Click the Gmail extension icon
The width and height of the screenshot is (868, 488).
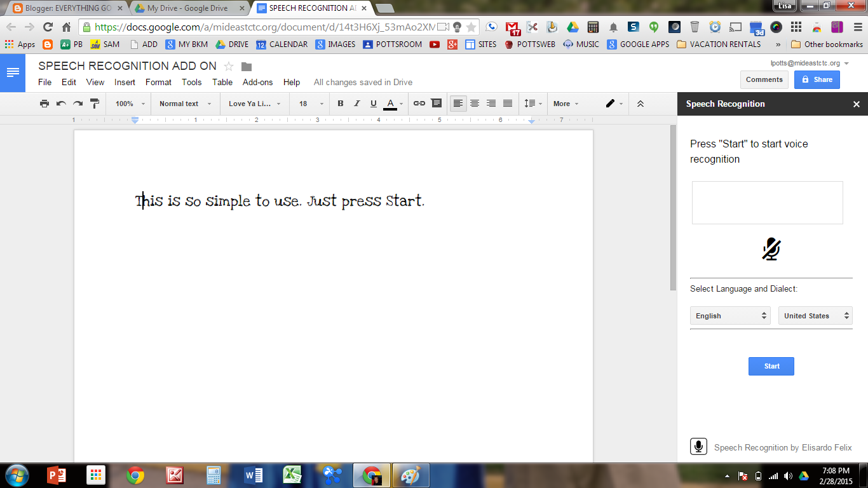pos(512,27)
